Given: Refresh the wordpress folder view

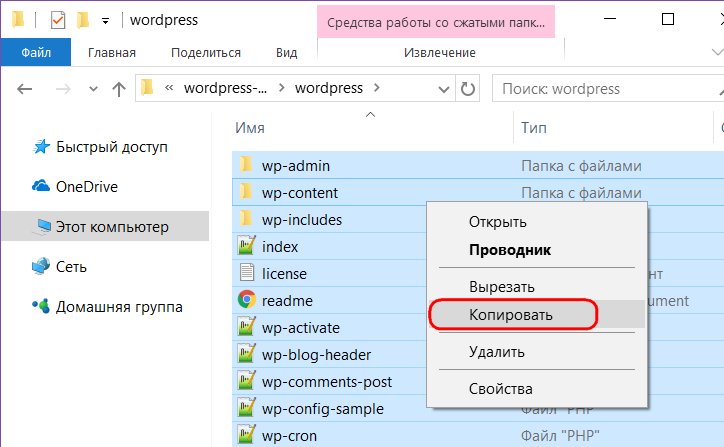Looking at the screenshot, I should pos(467,89).
